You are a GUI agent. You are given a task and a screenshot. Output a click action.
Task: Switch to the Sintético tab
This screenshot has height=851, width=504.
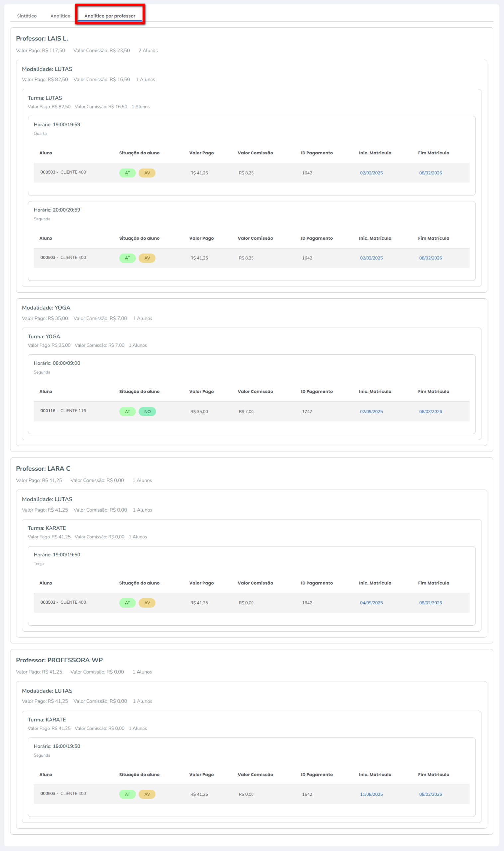[27, 16]
